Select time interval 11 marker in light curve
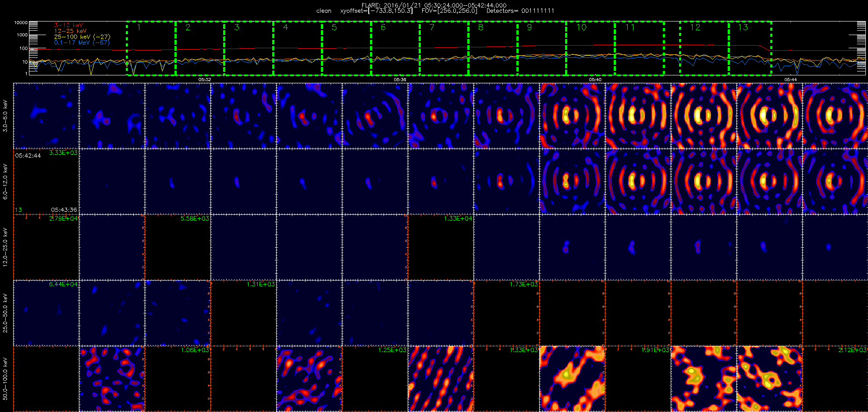Viewport: 868px width, 412px height. [630, 27]
